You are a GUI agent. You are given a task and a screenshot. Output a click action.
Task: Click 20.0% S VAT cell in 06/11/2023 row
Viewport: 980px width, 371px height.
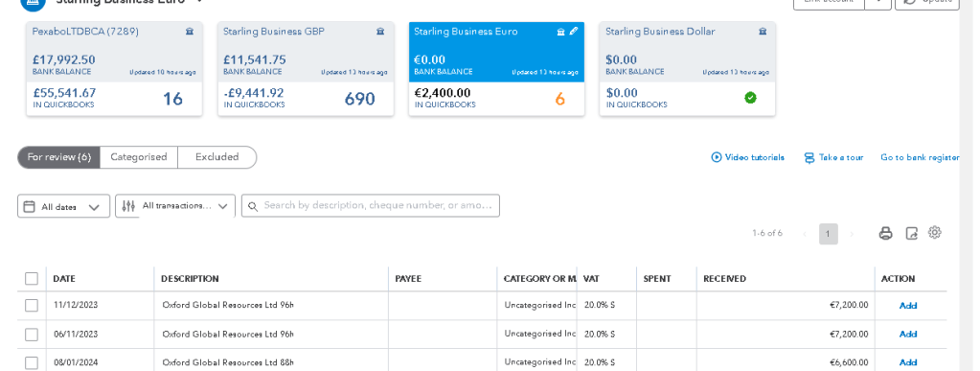[x=600, y=334]
